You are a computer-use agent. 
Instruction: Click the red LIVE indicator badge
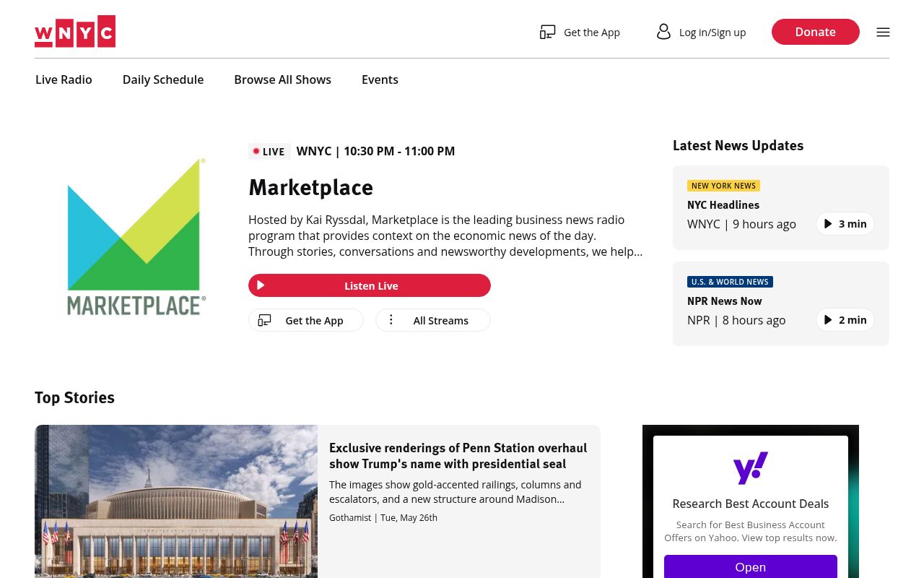click(269, 151)
